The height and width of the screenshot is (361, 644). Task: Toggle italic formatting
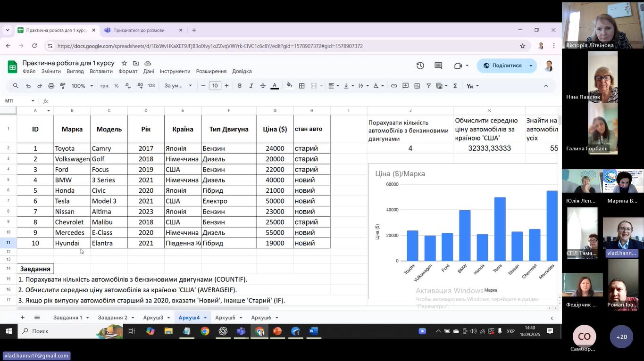coord(251,86)
